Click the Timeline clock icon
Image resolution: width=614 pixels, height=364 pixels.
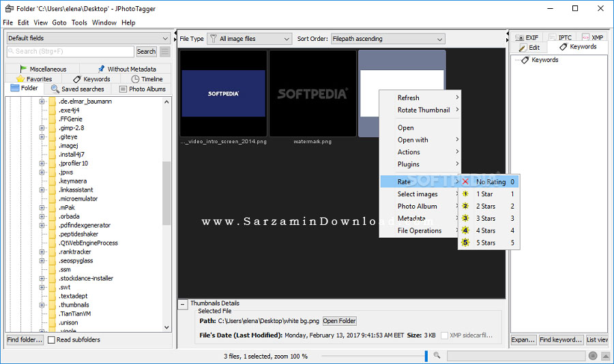pos(135,79)
